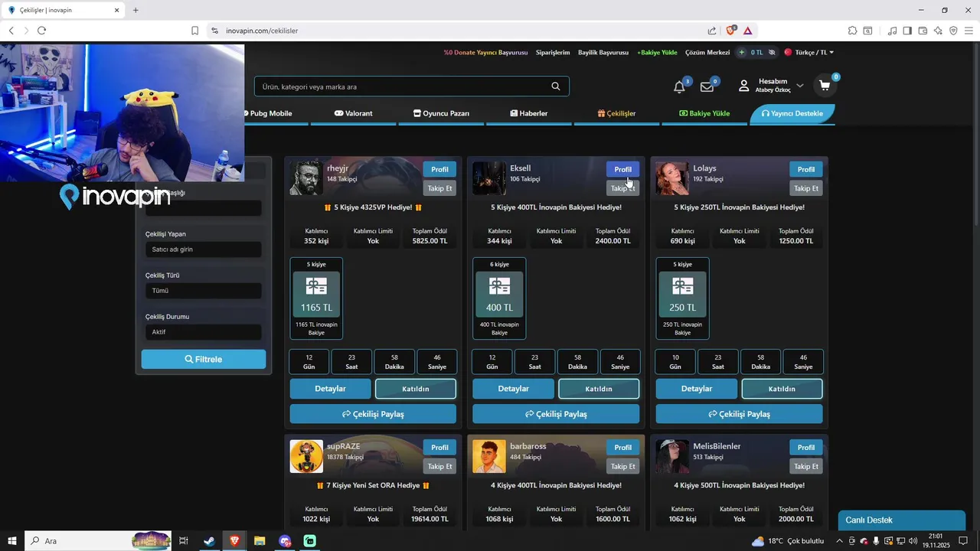The height and width of the screenshot is (551, 980).
Task: Open the Oyuncu Pazarı menu item
Action: (x=441, y=113)
